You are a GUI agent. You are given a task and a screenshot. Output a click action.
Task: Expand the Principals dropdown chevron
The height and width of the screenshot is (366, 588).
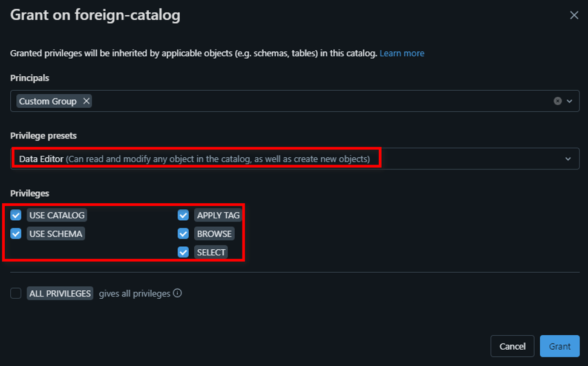(569, 101)
